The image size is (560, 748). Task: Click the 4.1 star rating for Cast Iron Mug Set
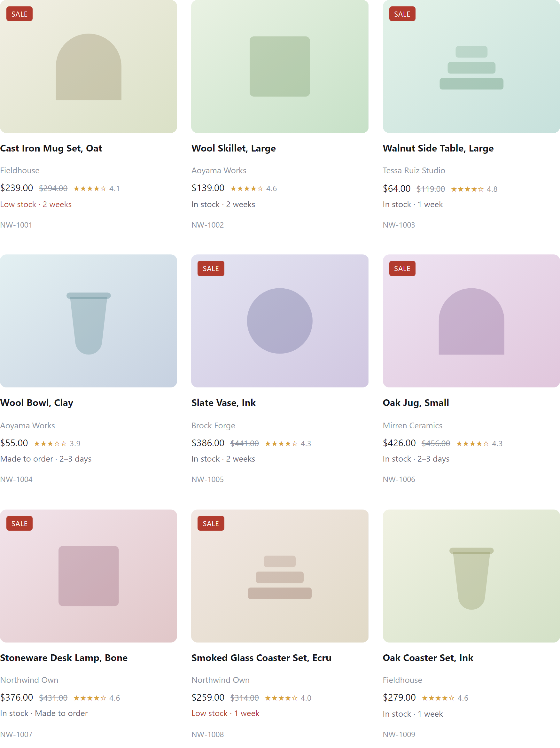(x=97, y=189)
